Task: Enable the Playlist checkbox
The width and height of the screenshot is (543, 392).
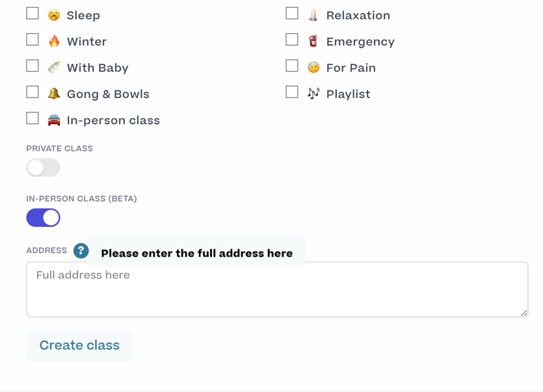Action: click(292, 92)
